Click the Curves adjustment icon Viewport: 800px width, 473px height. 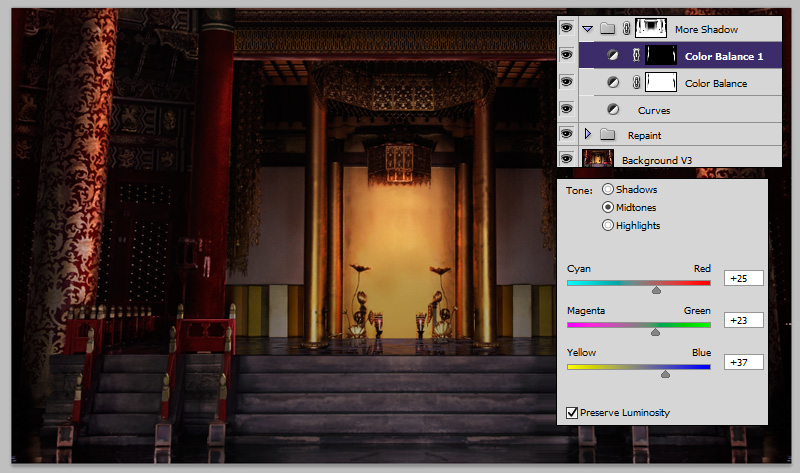point(613,109)
